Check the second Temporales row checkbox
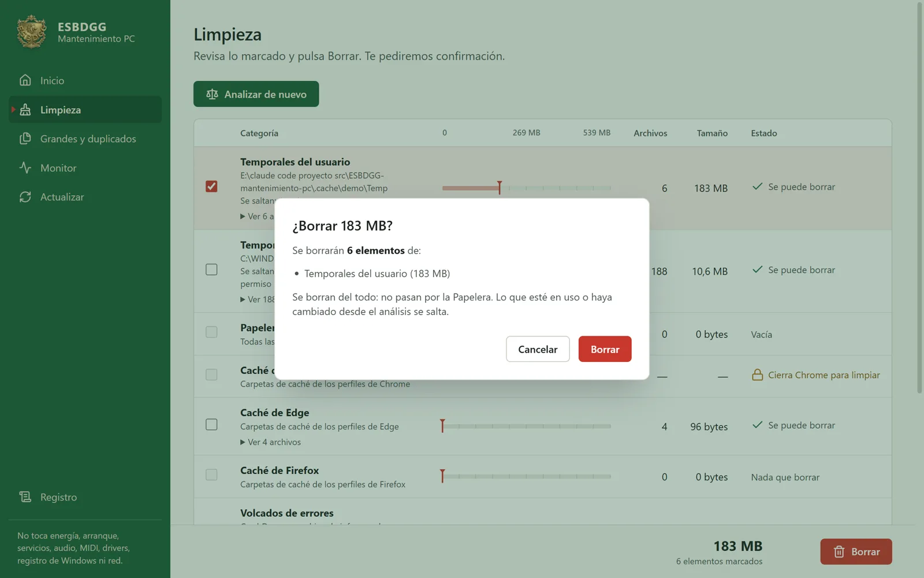 tap(211, 269)
